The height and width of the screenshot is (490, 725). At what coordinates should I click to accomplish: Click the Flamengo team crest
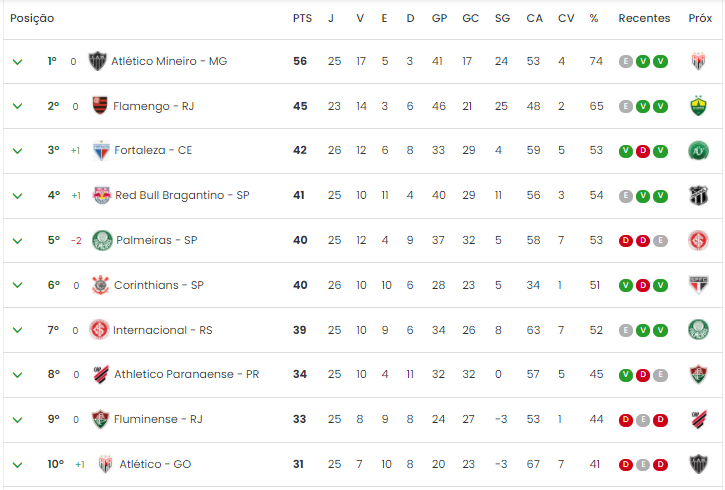pos(100,106)
